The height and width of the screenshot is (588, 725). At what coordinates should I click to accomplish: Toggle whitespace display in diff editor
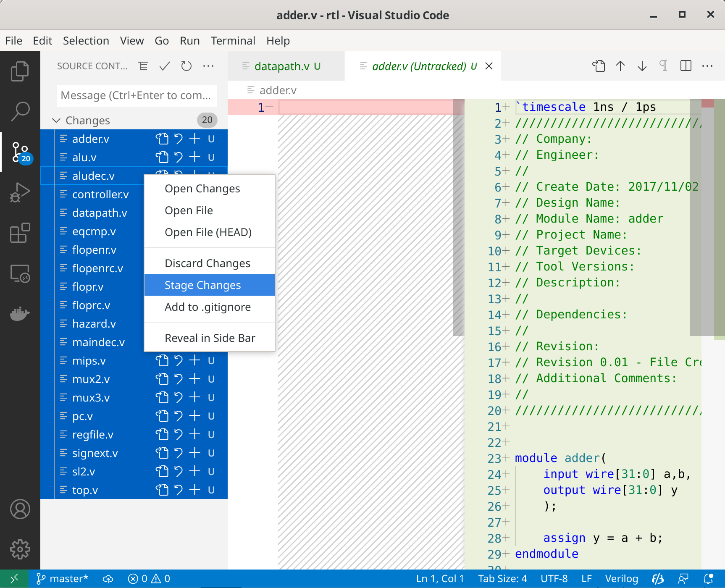[x=664, y=66]
